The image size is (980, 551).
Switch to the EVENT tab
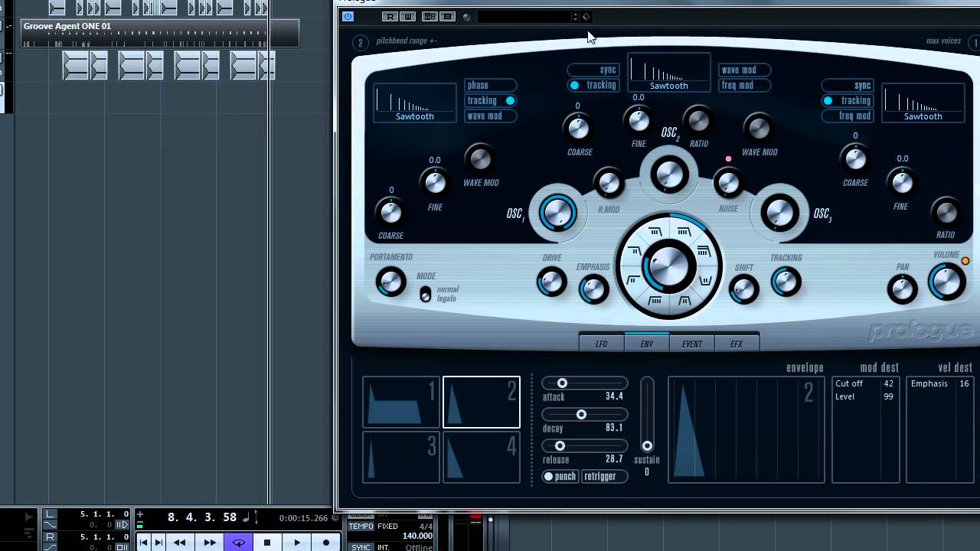click(692, 344)
